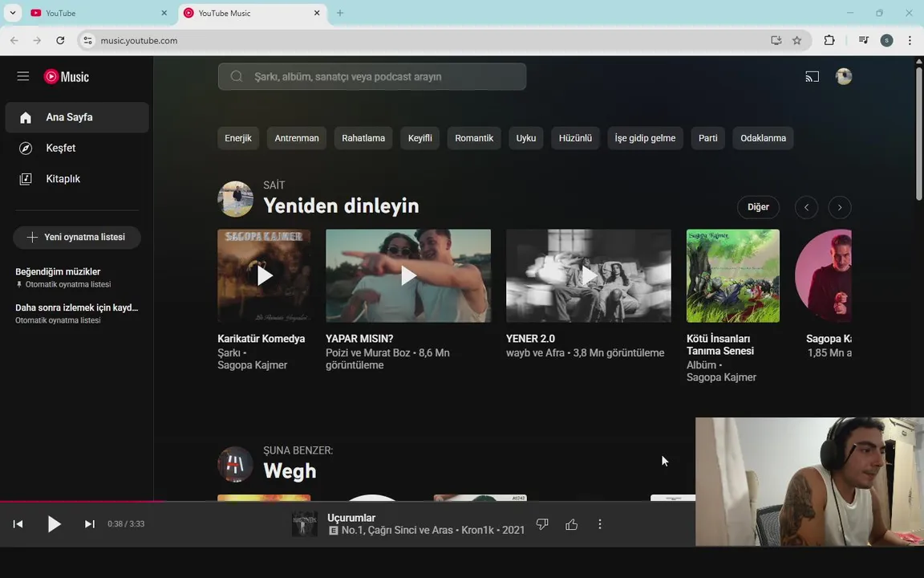Open SAİT profile picture near Yeniden dinleyin

(x=235, y=199)
